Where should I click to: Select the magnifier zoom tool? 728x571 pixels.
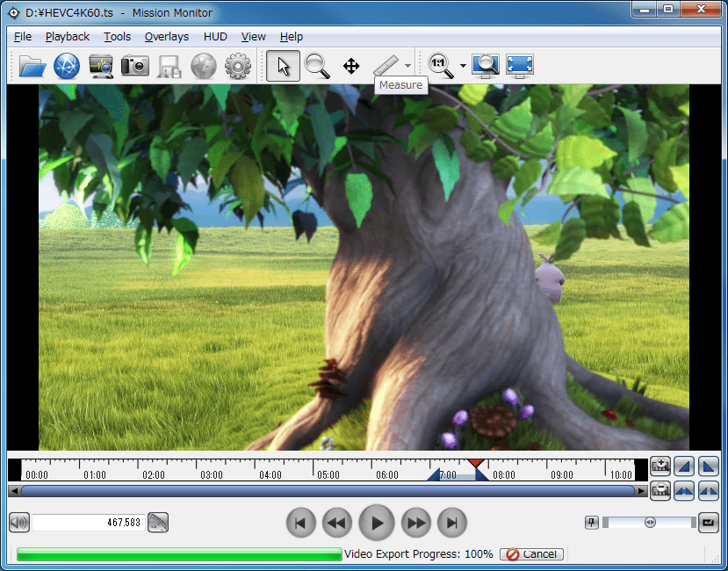pos(317,66)
